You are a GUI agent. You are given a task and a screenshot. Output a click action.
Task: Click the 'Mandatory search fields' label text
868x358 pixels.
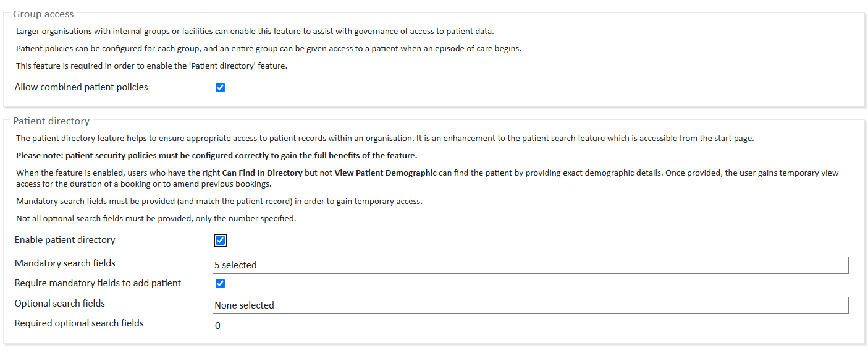(x=65, y=263)
